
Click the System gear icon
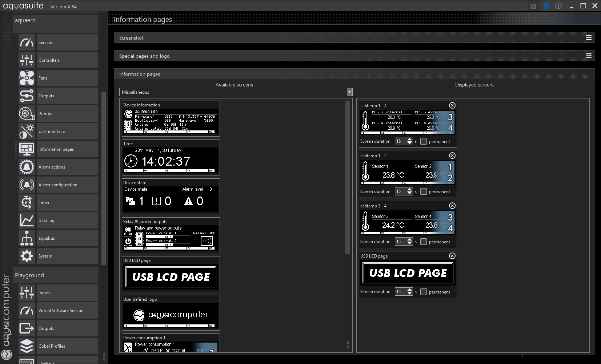(x=27, y=256)
